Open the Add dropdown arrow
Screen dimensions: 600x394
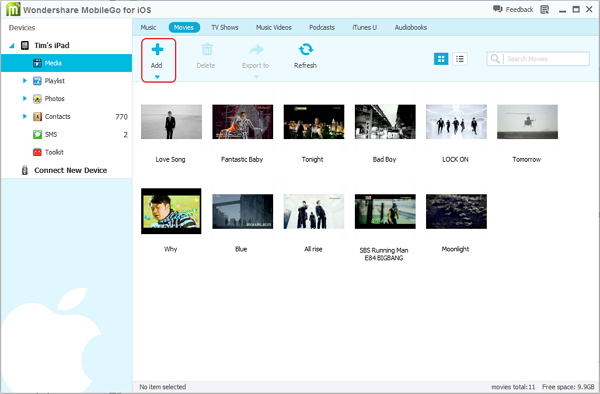[x=157, y=77]
